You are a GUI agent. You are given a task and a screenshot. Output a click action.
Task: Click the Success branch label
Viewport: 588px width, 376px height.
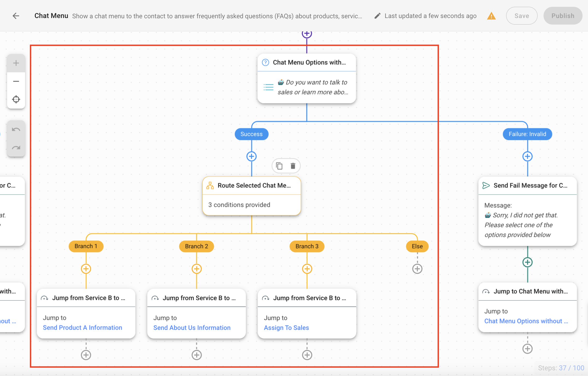click(x=250, y=133)
